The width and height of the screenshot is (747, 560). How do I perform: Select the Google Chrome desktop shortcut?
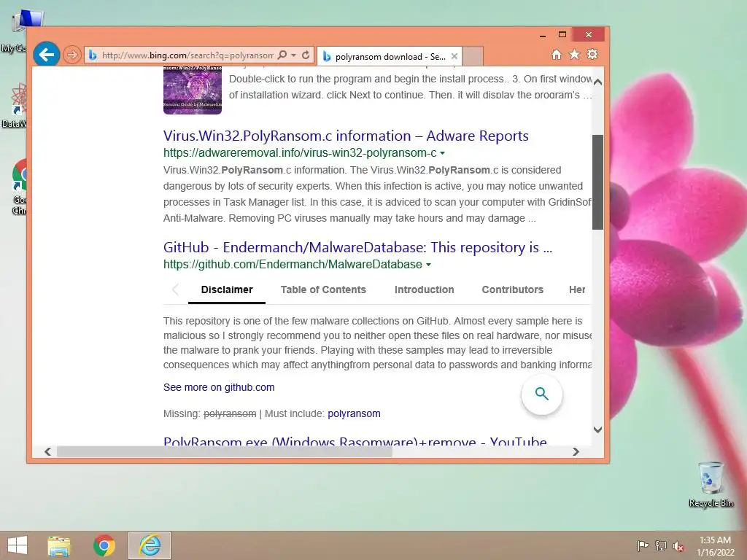pyautogui.click(x=19, y=187)
